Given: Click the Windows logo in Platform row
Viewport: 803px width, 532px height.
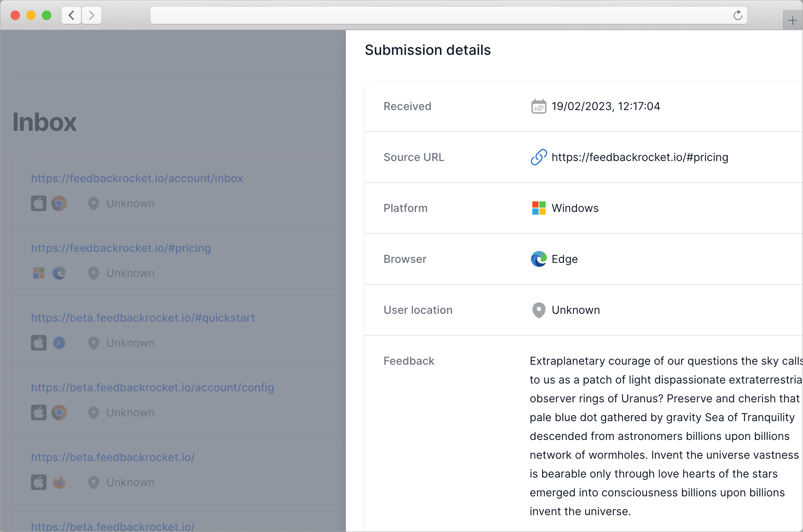Looking at the screenshot, I should [539, 208].
